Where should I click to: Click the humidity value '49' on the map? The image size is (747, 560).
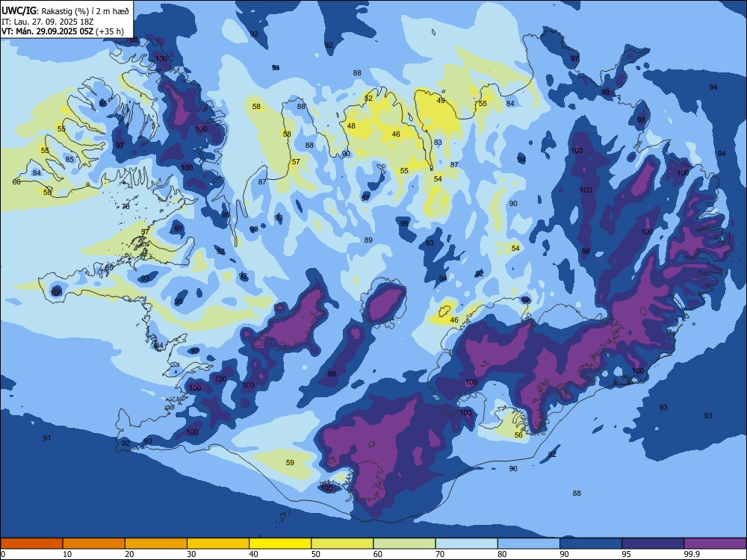pyautogui.click(x=441, y=101)
